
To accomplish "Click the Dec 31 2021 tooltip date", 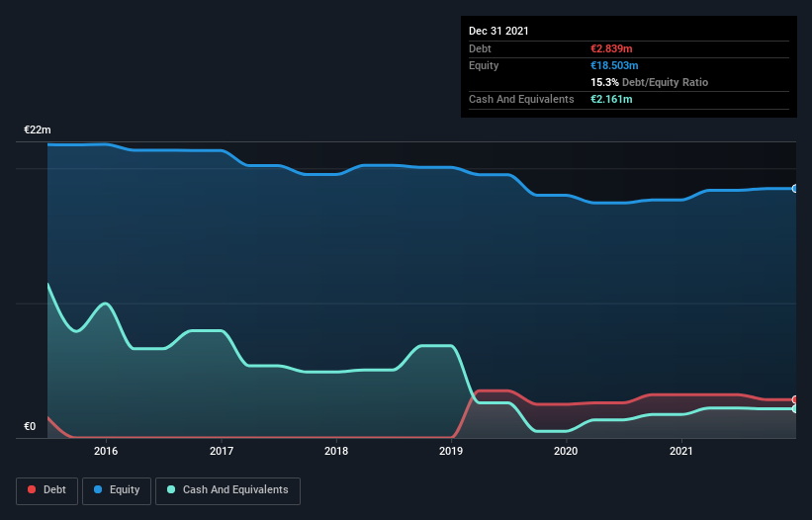I will [x=498, y=31].
